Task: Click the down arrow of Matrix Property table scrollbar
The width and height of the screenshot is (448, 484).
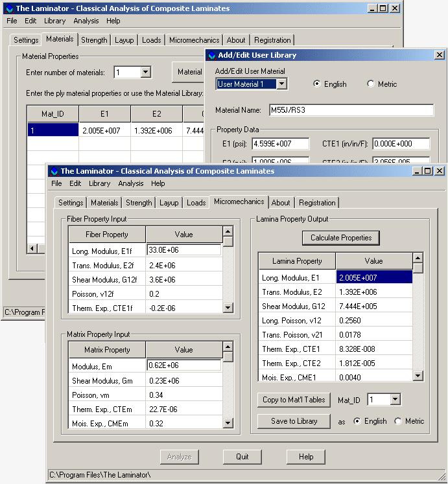Action: 228,422
